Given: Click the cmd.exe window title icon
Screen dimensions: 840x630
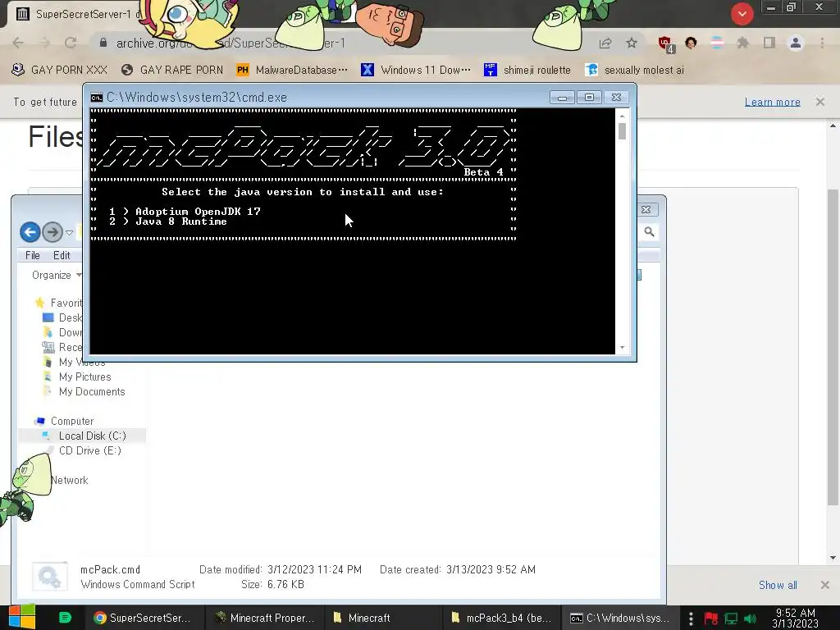Looking at the screenshot, I should [97, 98].
